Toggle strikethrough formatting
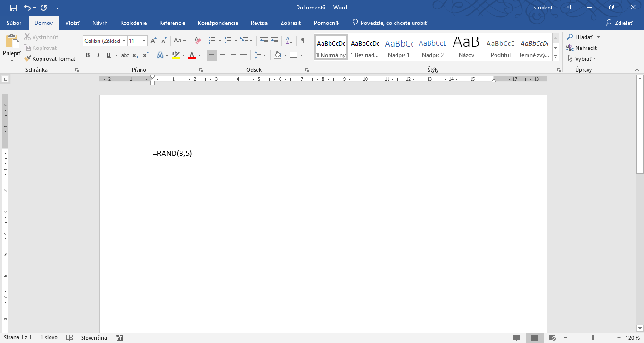Screen dimensions: 644x343 pyautogui.click(x=125, y=55)
